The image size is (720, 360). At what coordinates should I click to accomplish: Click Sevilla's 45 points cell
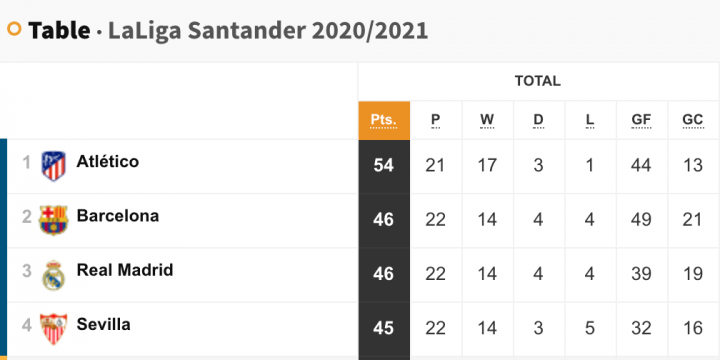tap(384, 329)
